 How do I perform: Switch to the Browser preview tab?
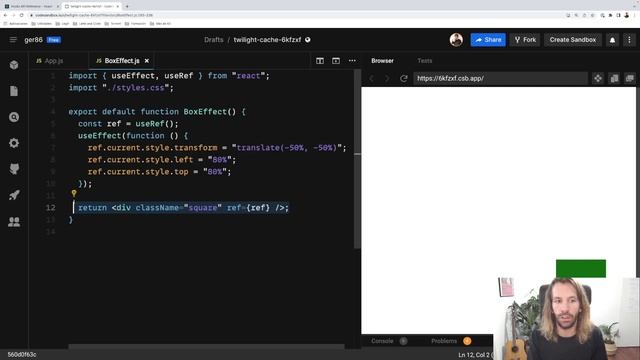point(382,60)
